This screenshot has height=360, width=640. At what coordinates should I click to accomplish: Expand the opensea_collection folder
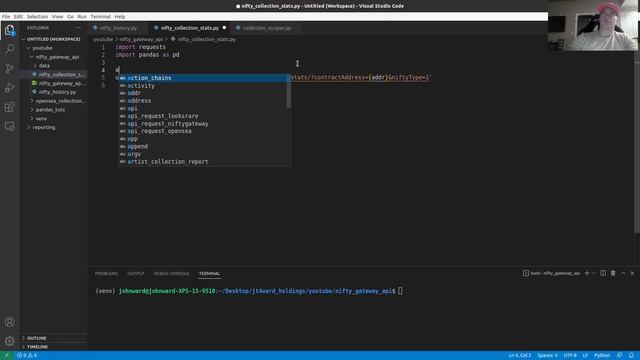coord(54,101)
